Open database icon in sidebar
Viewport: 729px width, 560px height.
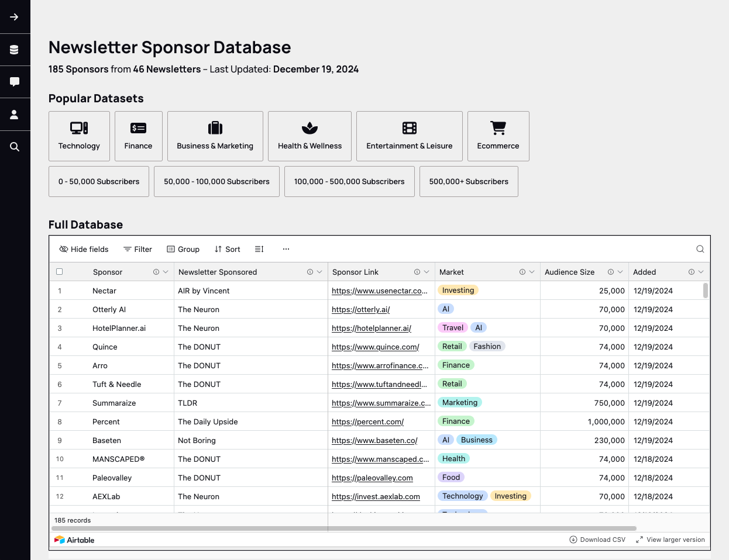tap(15, 50)
